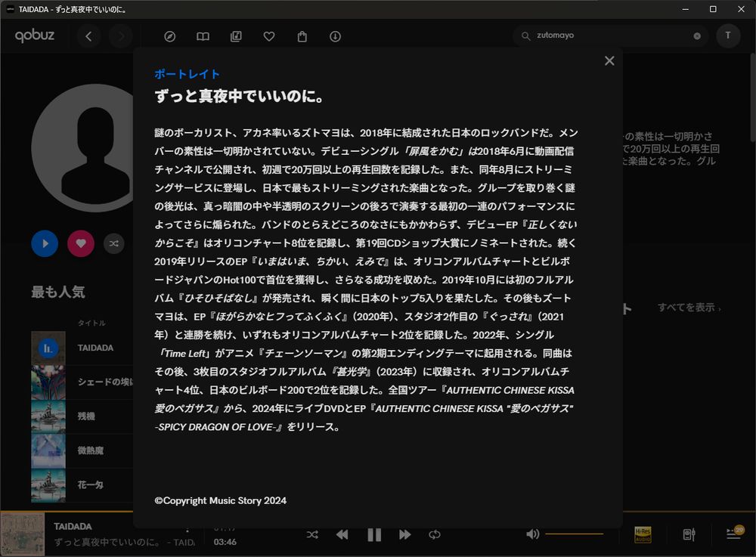Screen dimensions: 756x557
Task: Click the すべてを表示 link
Action: 689,308
